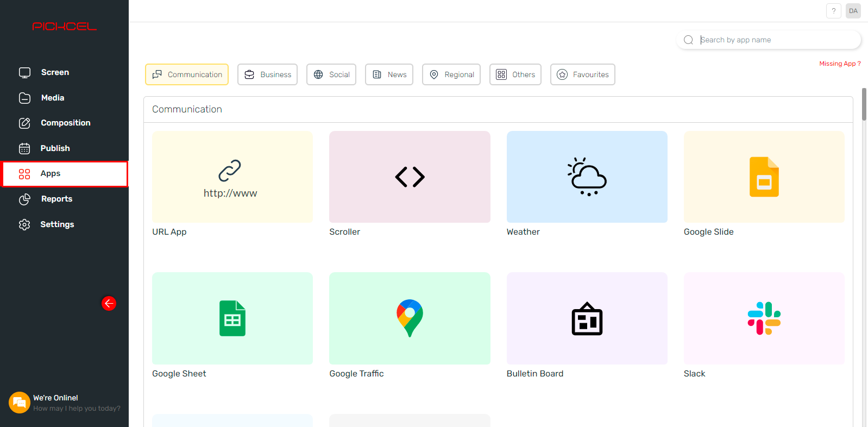Click the Missing App ? link
Image resolution: width=868 pixels, height=427 pixels.
tap(840, 64)
